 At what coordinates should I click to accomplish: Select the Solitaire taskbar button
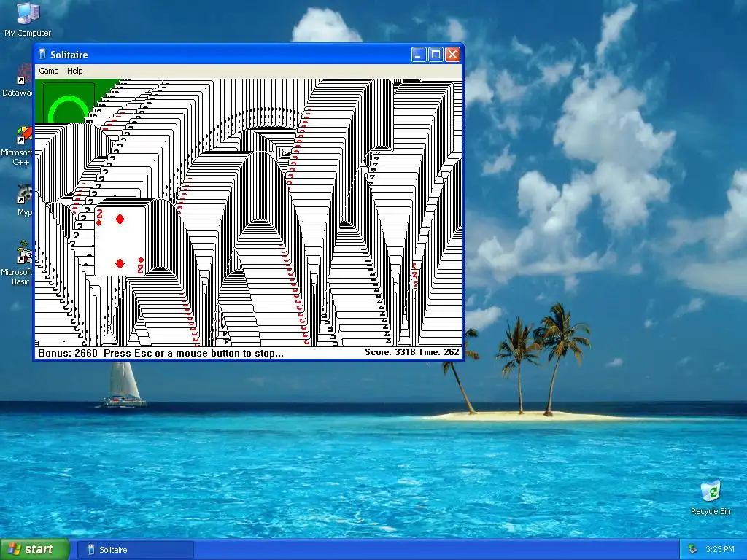pos(135,550)
